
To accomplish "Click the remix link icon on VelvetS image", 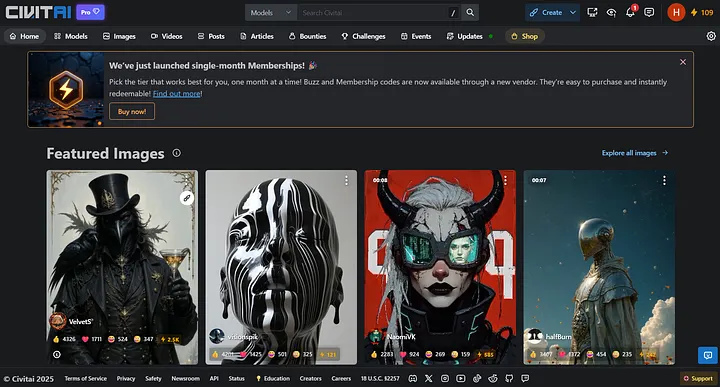I will pyautogui.click(x=186, y=198).
